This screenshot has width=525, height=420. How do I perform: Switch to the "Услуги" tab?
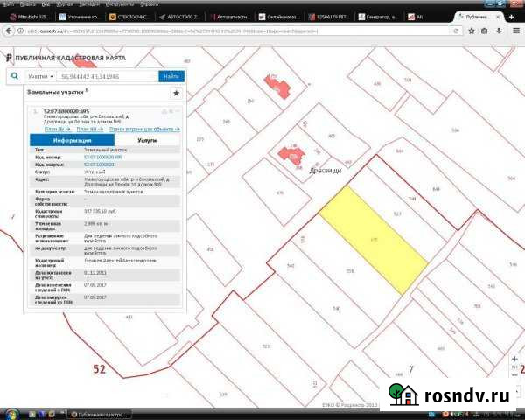pos(147,139)
